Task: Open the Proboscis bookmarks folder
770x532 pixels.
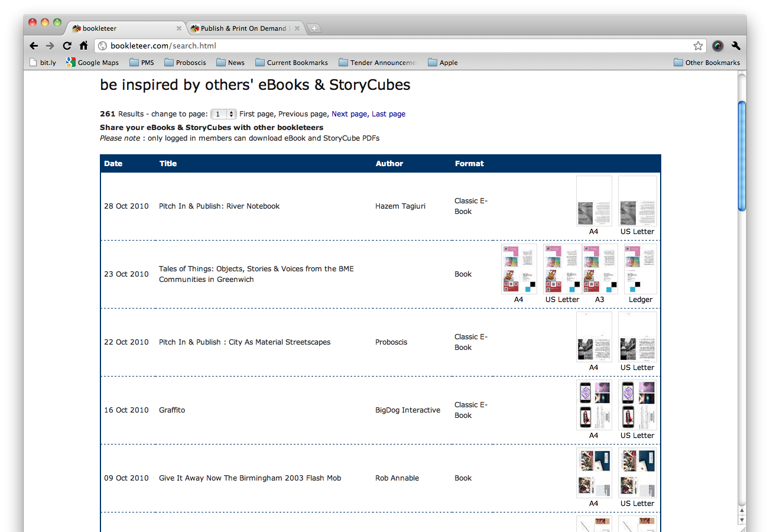Action: click(185, 62)
